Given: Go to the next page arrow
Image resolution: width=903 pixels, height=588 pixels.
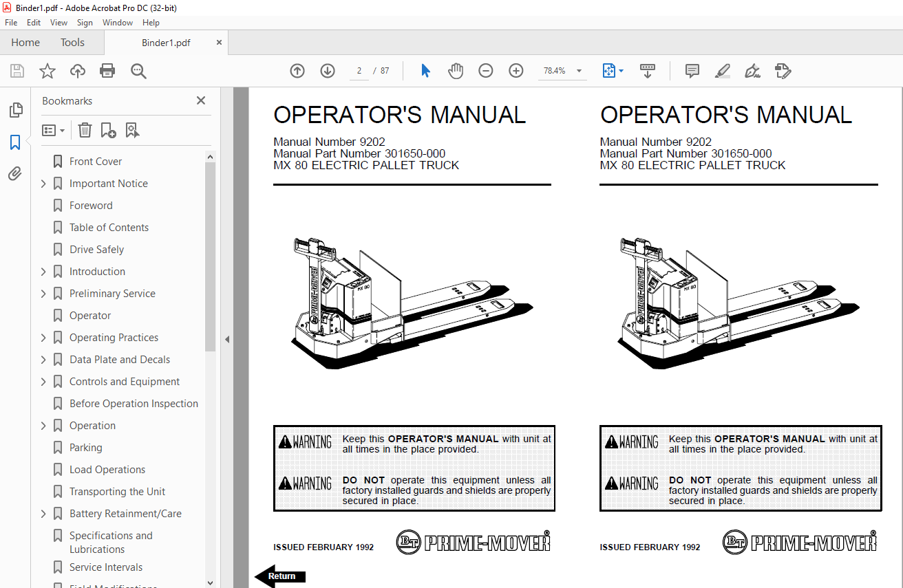Looking at the screenshot, I should 328,71.
